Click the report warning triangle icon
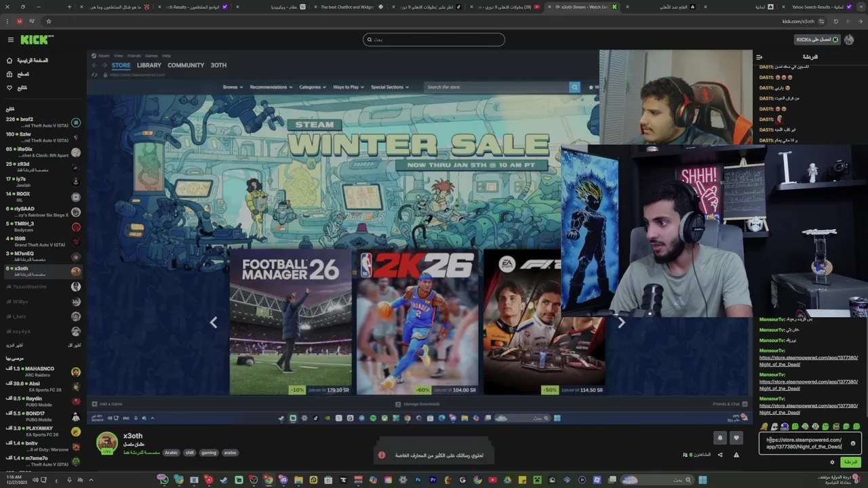 coord(736,455)
